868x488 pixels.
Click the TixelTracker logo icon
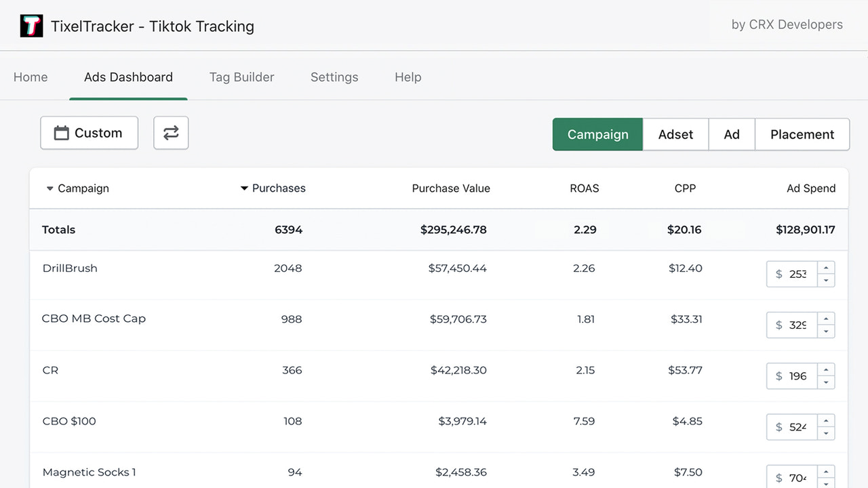tap(31, 25)
